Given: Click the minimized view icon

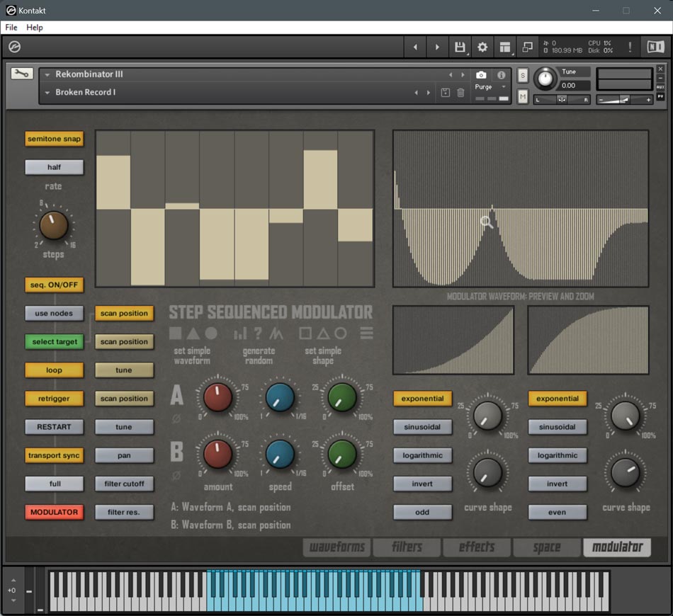Looking at the screenshot, I should [x=527, y=47].
